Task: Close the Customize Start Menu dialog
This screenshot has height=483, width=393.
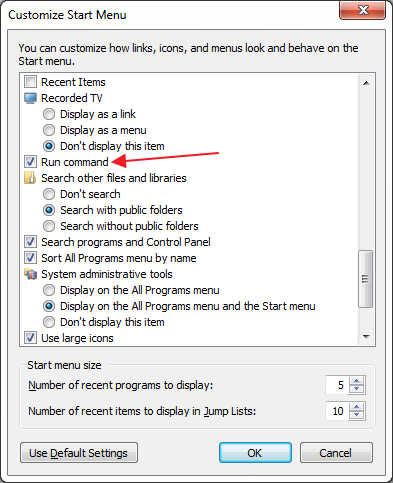Action: [x=363, y=10]
